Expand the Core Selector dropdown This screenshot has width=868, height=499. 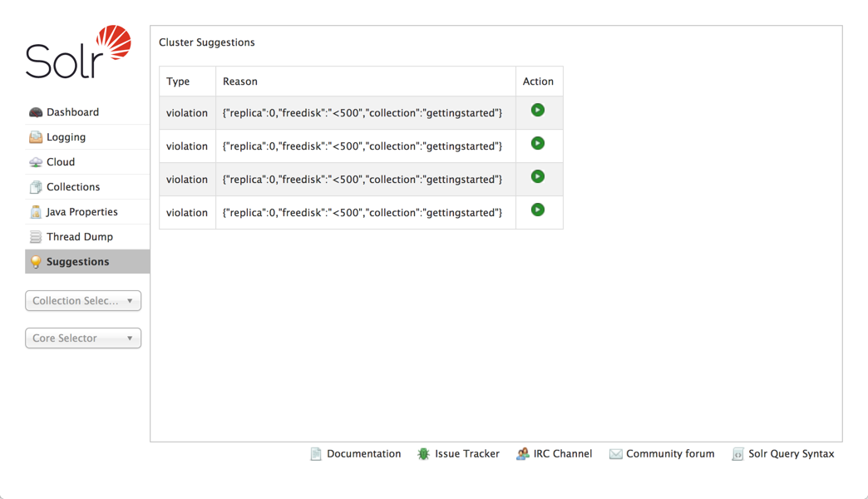pos(83,338)
